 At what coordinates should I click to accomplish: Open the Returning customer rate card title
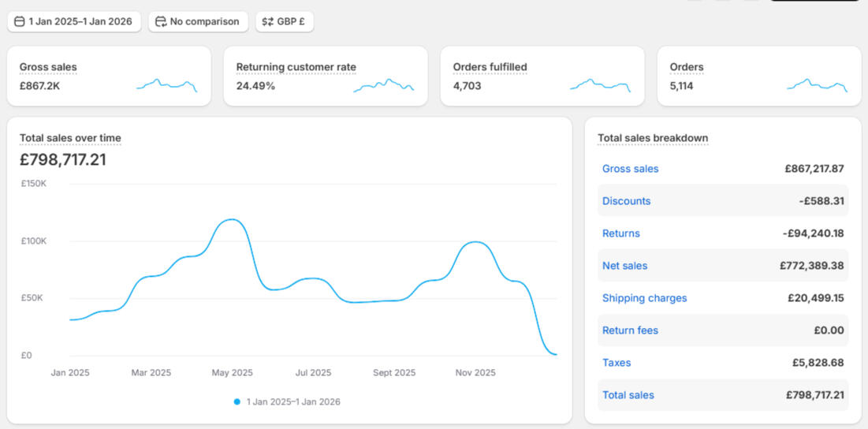296,67
